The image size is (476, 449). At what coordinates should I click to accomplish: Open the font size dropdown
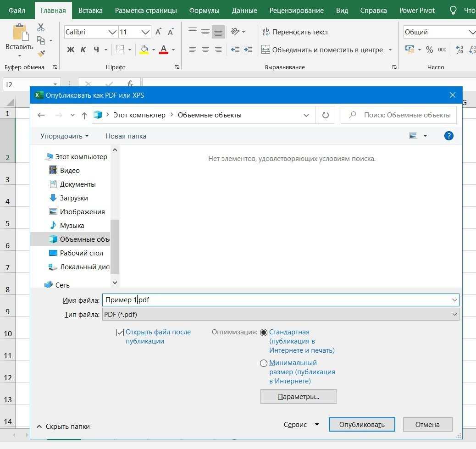145,32
